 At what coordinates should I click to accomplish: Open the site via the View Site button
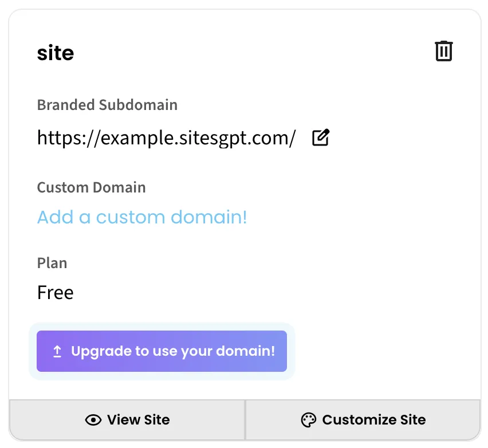[127, 420]
